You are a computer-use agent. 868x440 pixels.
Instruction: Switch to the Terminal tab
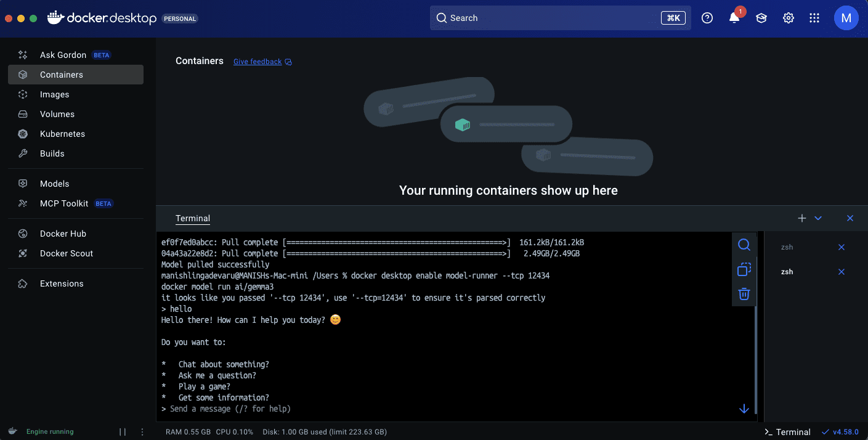tap(193, 218)
